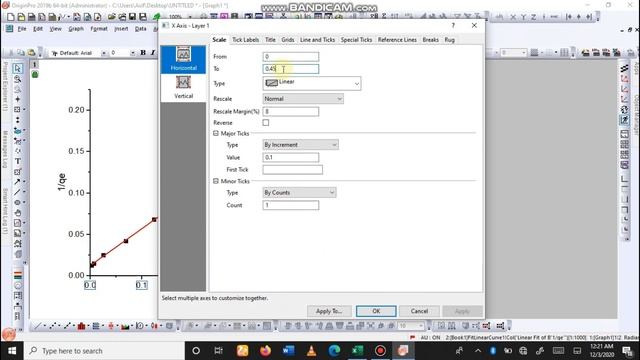640x360 pixels.
Task: Switch to the Tick Labels tab
Action: click(x=245, y=40)
